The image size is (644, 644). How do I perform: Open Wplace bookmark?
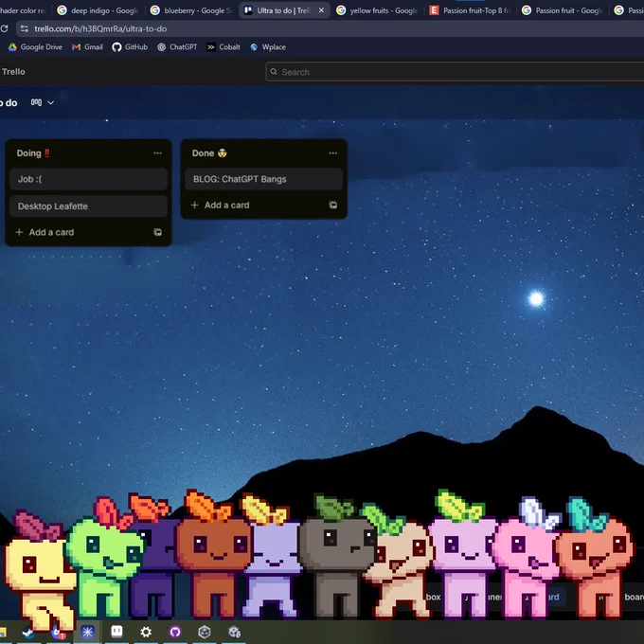click(268, 47)
